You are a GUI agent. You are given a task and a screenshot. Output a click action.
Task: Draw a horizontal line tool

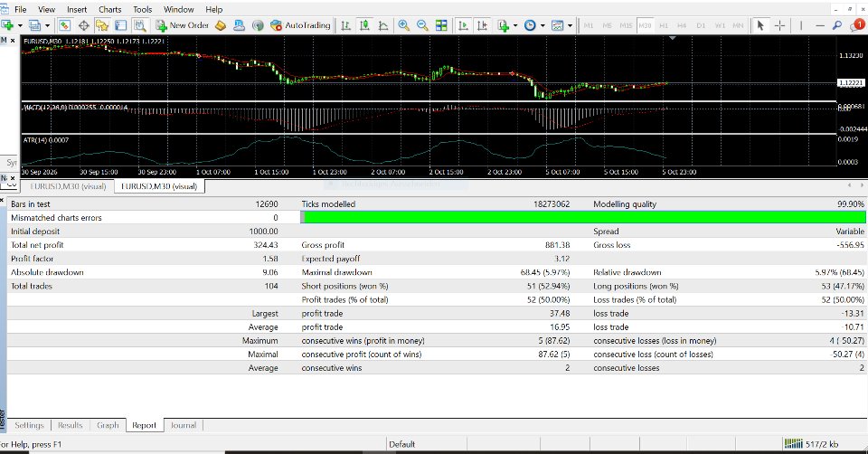820,25
